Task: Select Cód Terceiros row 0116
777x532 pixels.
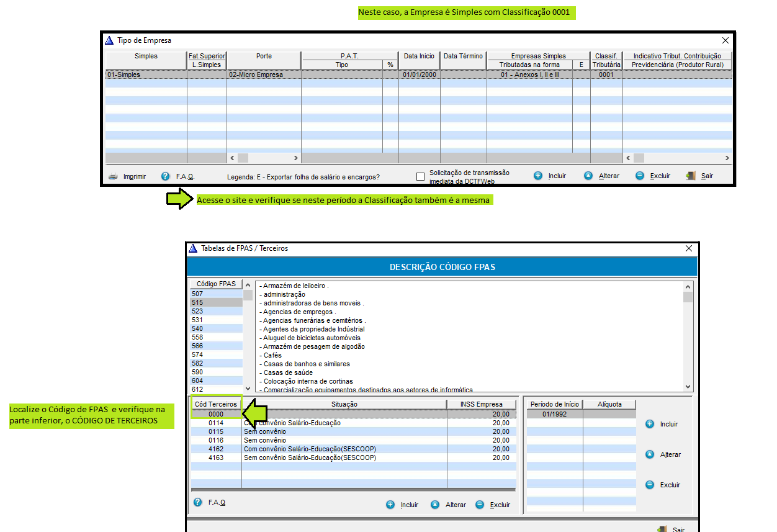Action: pos(353,440)
